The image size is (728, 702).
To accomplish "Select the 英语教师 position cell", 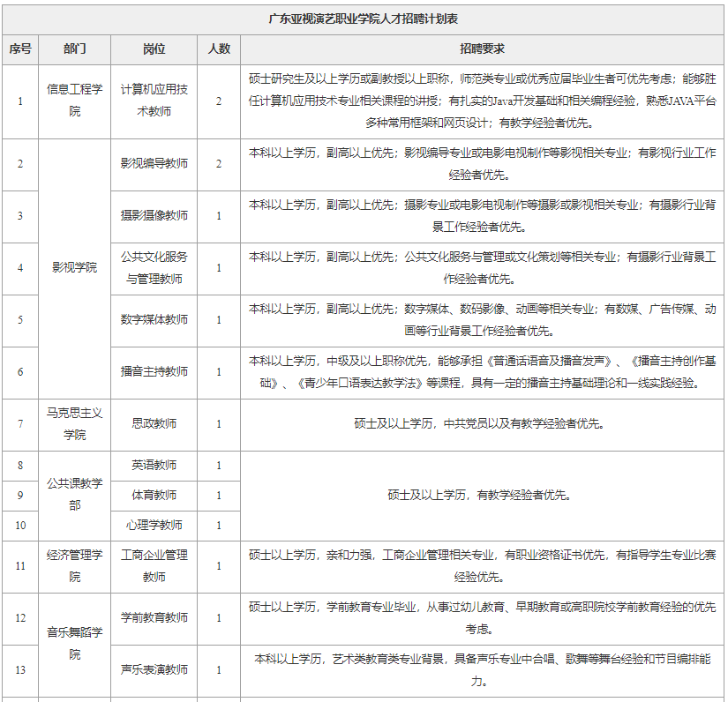I will pos(154,466).
